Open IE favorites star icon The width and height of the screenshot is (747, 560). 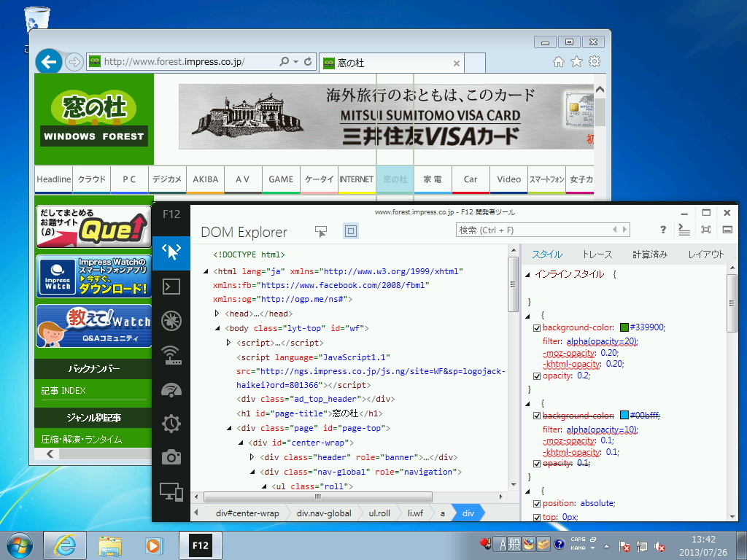point(576,61)
